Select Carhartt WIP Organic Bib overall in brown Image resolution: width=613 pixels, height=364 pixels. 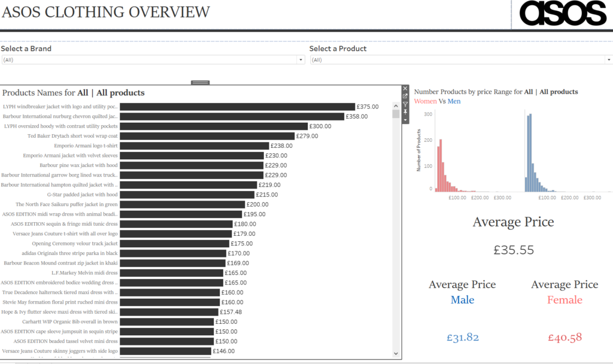(70, 321)
